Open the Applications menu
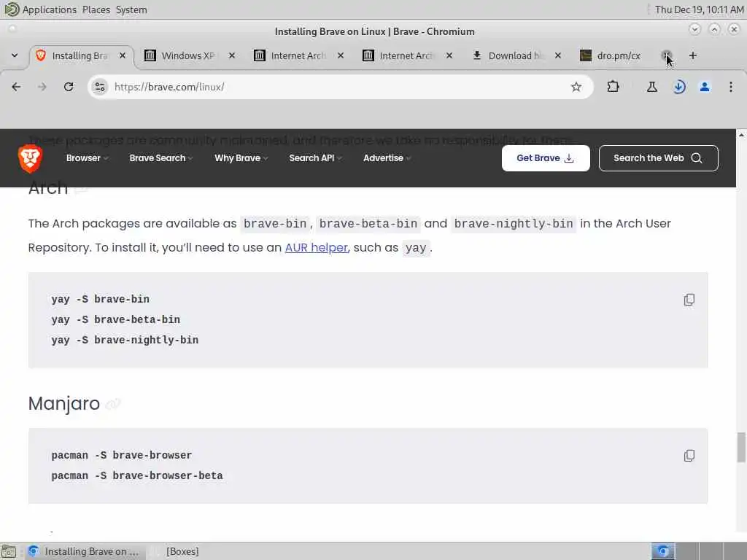 (x=49, y=9)
